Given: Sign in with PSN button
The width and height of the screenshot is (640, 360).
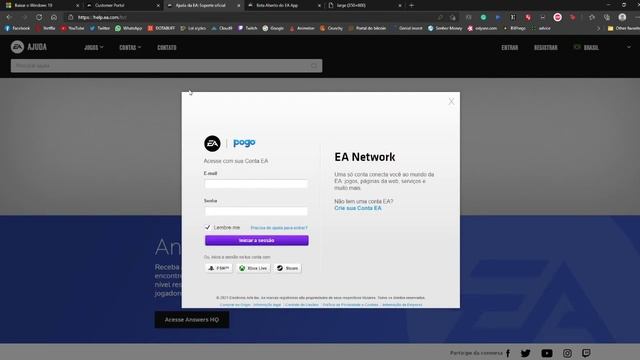Looking at the screenshot, I should pyautogui.click(x=218, y=268).
